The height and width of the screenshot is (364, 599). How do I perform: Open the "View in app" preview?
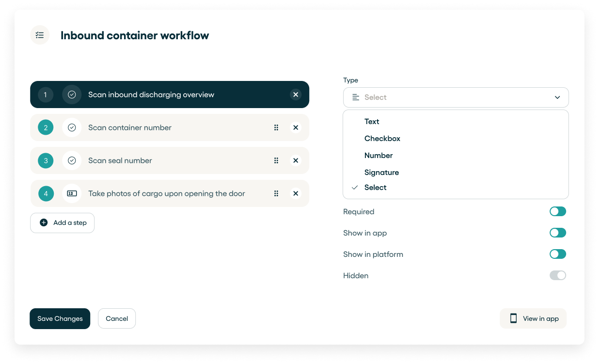point(533,318)
